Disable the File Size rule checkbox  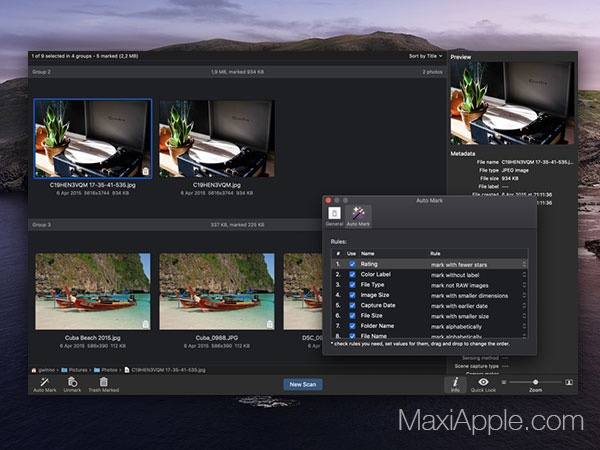pos(352,316)
